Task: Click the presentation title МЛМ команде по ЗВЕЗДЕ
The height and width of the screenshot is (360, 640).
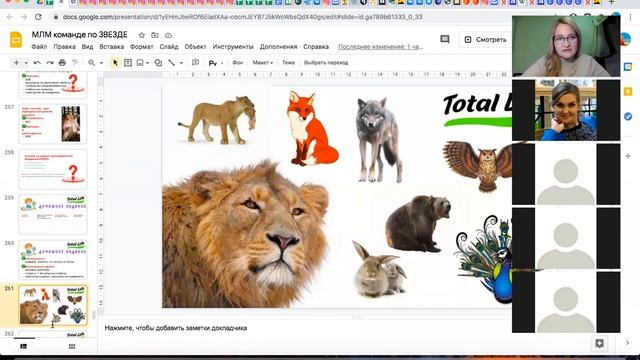Action: tap(80, 35)
